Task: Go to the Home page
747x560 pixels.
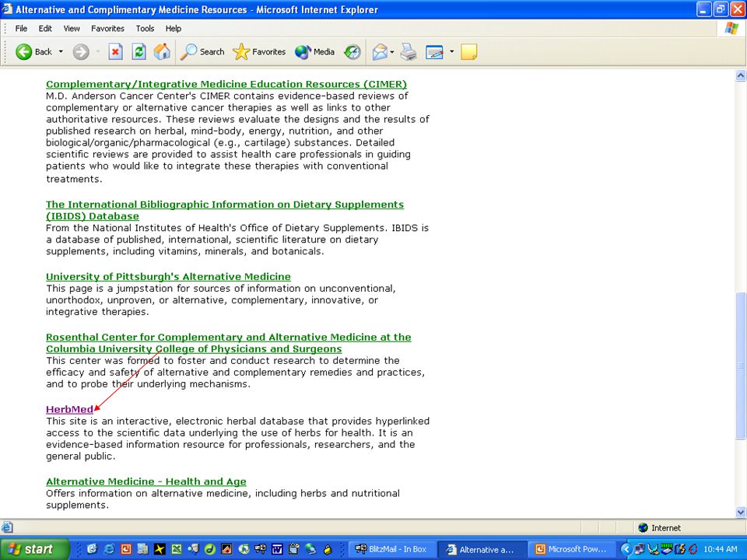Action: coord(162,51)
